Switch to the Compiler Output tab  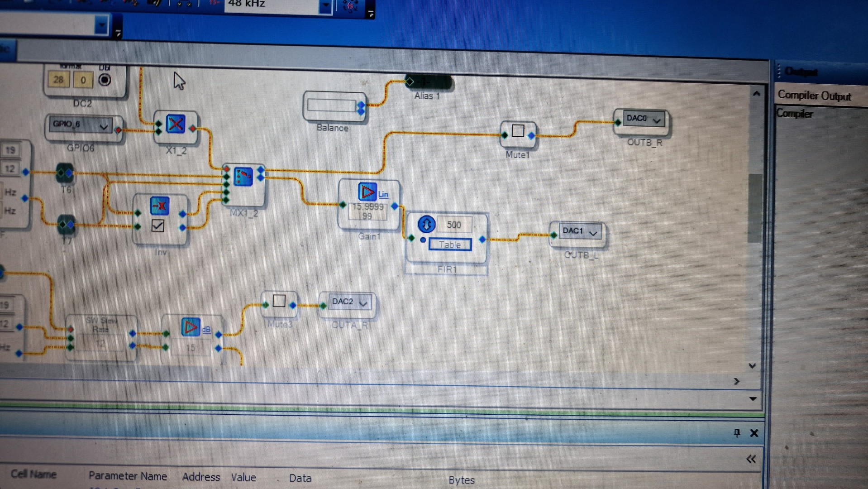click(814, 96)
